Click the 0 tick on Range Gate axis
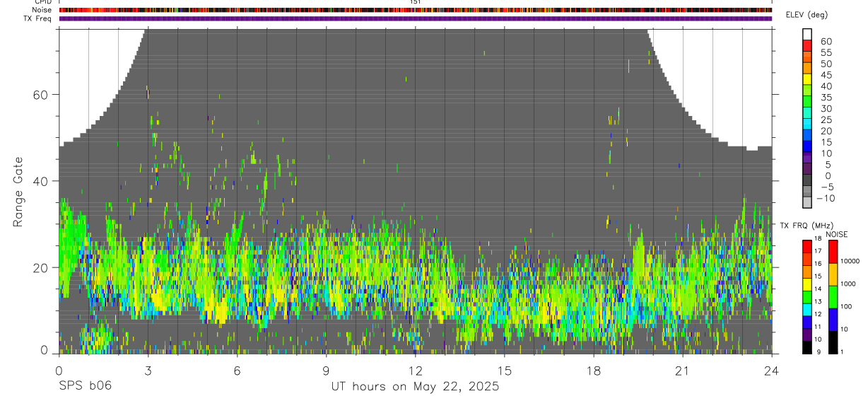This screenshot has width=868, height=401. pos(45,351)
